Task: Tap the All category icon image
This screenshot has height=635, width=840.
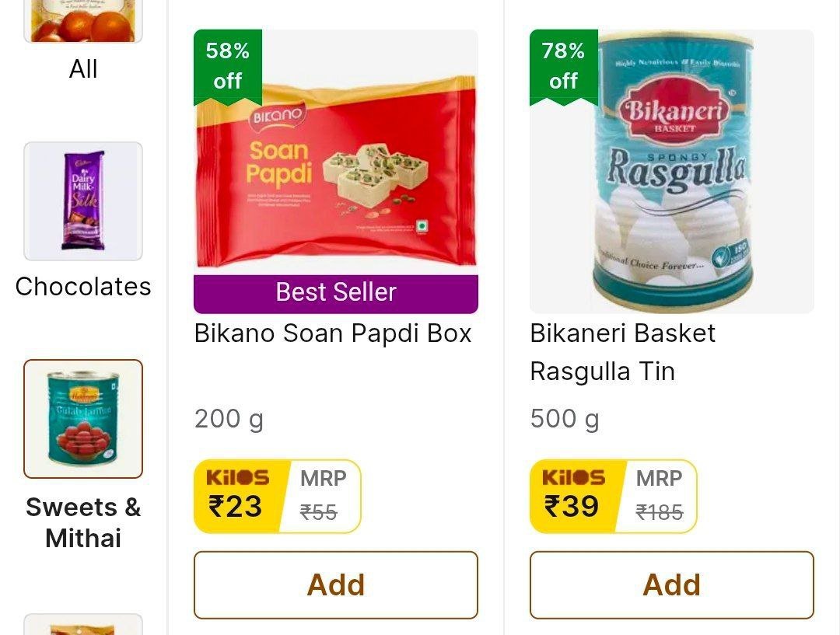Action: coord(83,21)
